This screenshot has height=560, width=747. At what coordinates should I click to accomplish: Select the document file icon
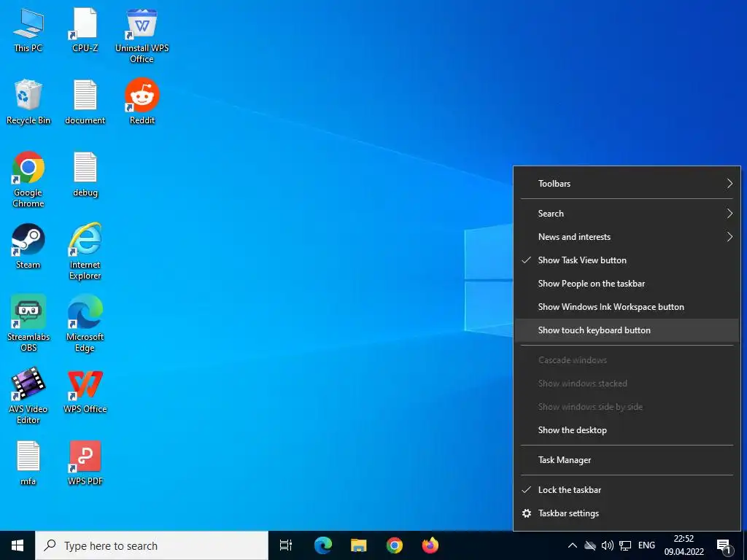pos(85,102)
